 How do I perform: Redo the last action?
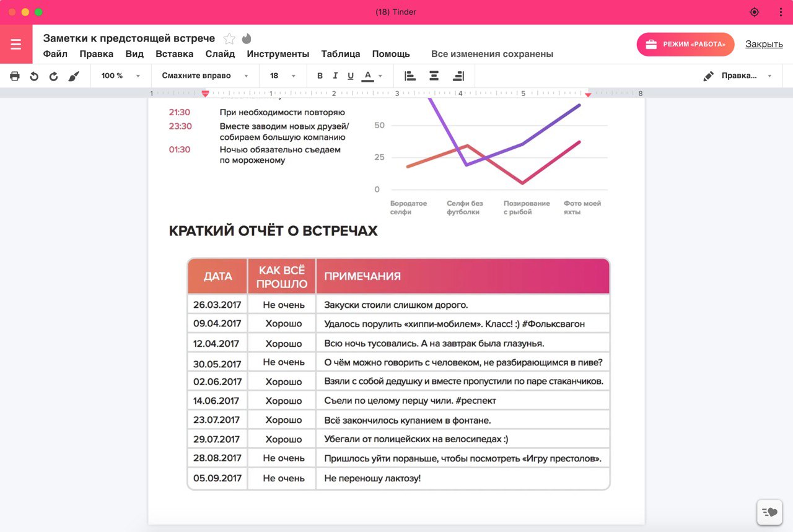53,76
